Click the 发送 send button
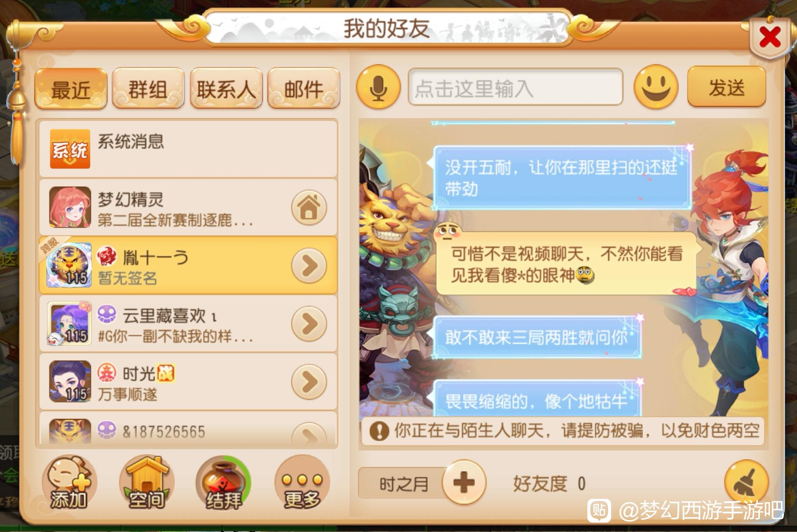 [x=727, y=87]
